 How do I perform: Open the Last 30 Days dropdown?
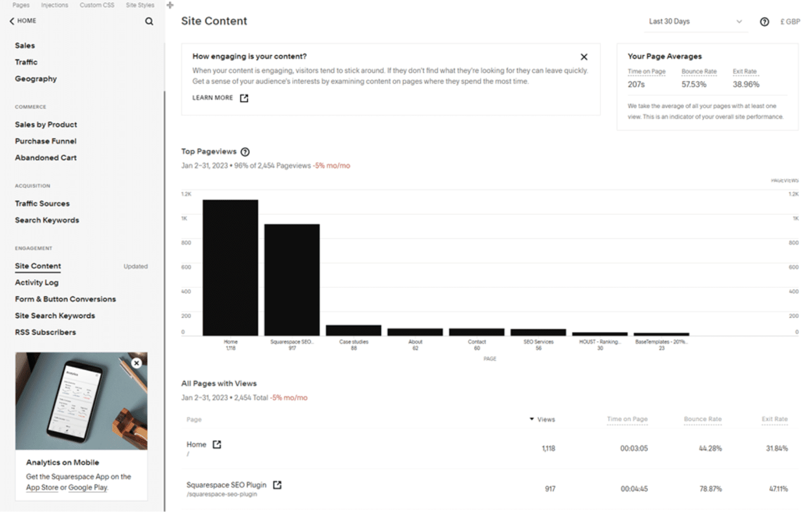[696, 22]
